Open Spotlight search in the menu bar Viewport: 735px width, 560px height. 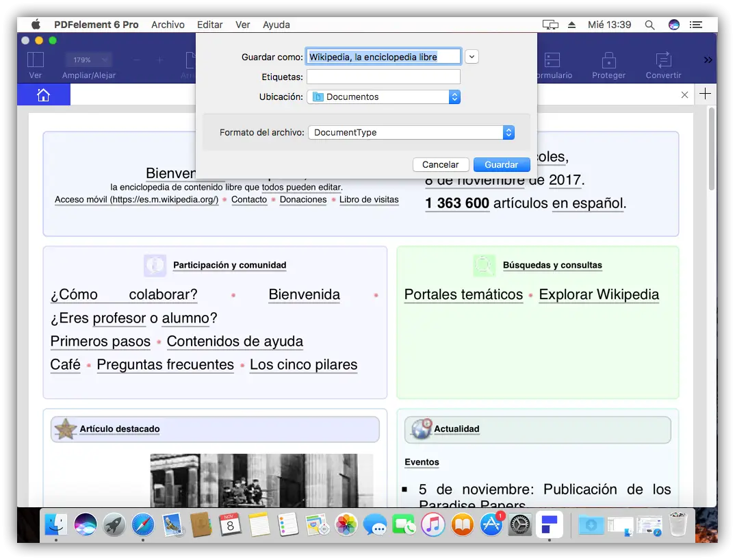click(x=649, y=25)
